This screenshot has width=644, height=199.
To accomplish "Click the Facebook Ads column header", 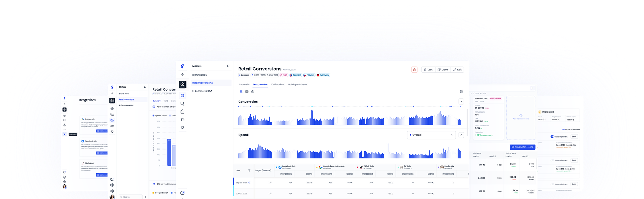I will tap(294, 167).
